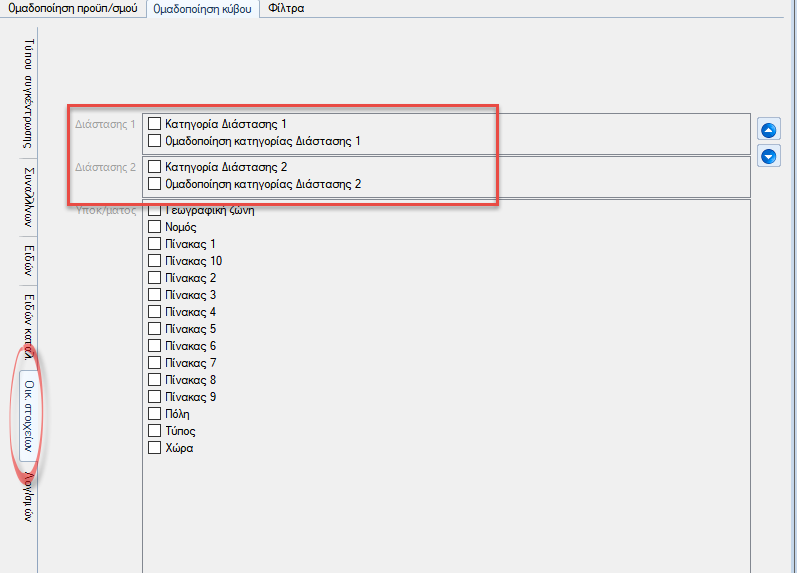Open vertical tab Συναλλήνων
Viewport: 797px width, 573px height.
(x=29, y=197)
